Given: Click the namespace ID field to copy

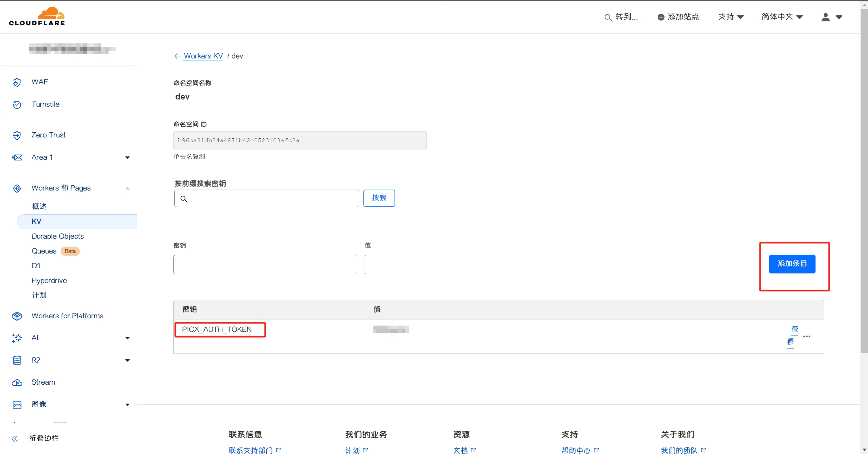Looking at the screenshot, I should pos(300,141).
